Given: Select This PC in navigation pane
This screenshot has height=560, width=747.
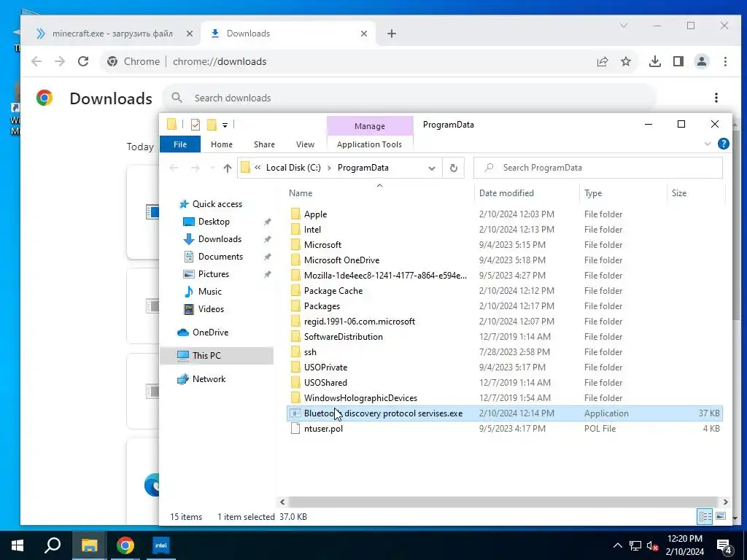Looking at the screenshot, I should 217,355.
